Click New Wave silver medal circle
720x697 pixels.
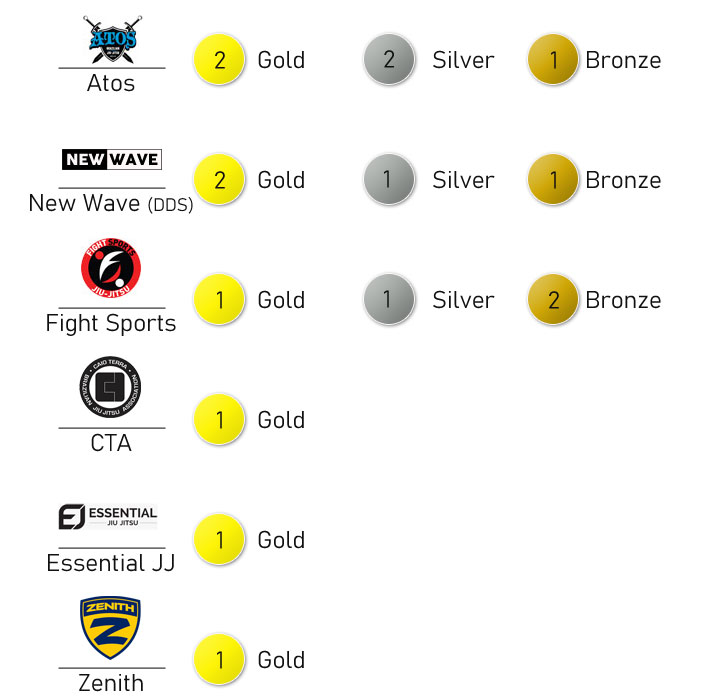pyautogui.click(x=389, y=179)
